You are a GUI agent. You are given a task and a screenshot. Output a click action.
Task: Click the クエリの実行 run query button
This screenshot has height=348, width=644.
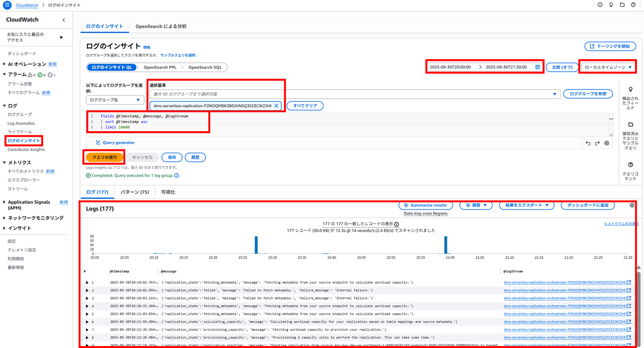click(104, 157)
